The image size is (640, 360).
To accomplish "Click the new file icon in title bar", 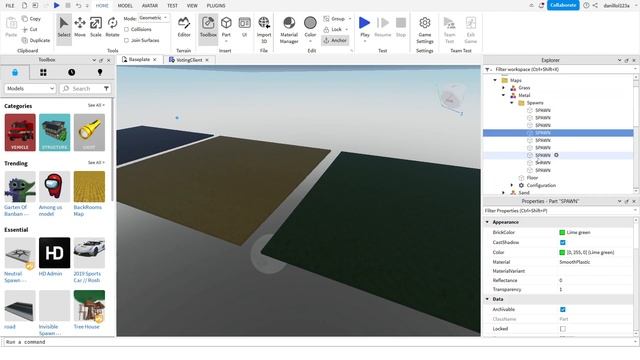I will (24, 5).
